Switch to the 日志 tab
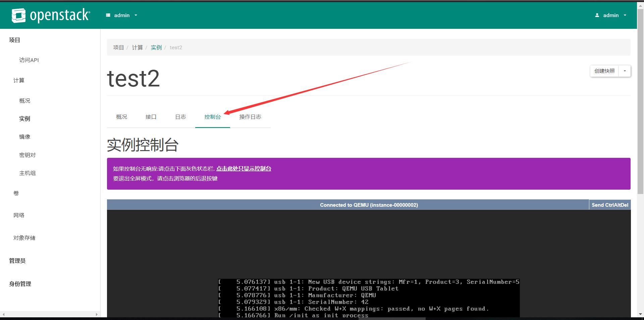Viewport: 644px width, 320px height. point(180,117)
